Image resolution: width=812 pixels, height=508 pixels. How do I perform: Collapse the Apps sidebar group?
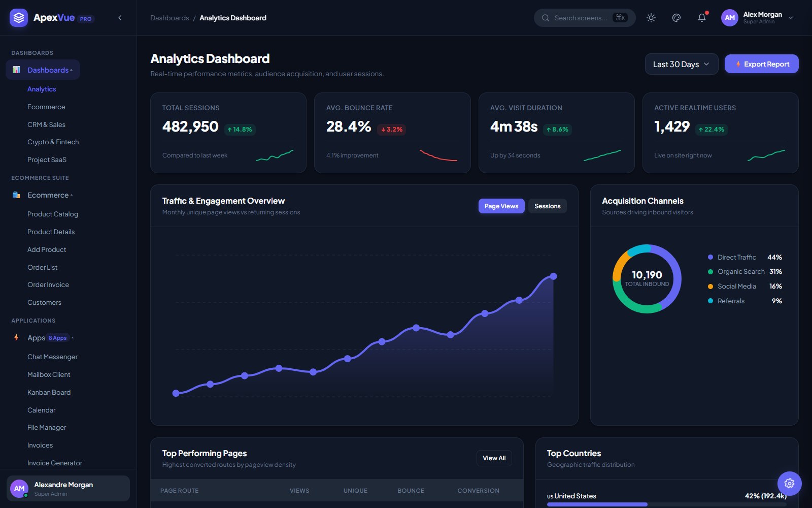[x=43, y=338]
